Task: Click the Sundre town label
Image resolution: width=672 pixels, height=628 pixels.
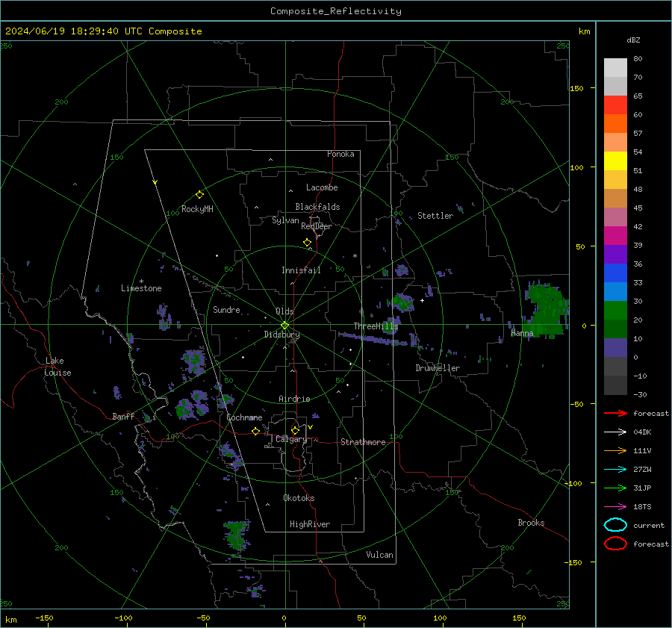Action: coord(226,309)
